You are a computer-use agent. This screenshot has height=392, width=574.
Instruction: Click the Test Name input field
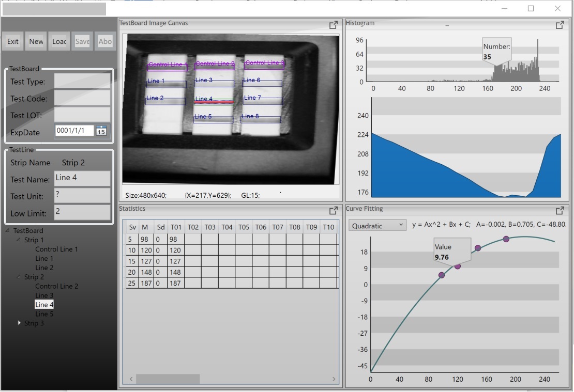point(82,178)
